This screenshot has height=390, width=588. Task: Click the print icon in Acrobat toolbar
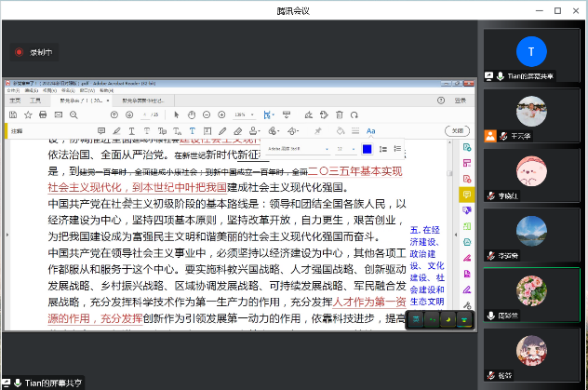pos(43,114)
